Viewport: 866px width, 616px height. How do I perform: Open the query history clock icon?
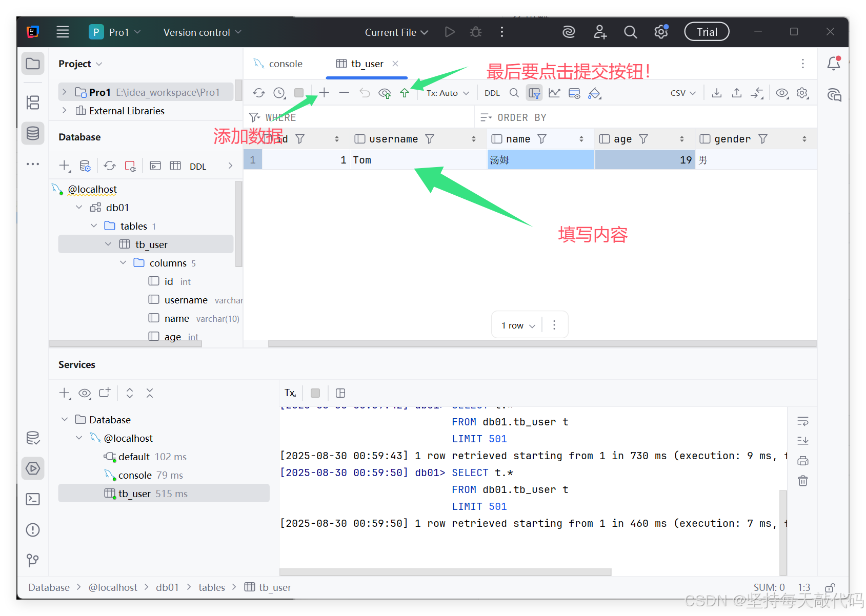tap(279, 93)
